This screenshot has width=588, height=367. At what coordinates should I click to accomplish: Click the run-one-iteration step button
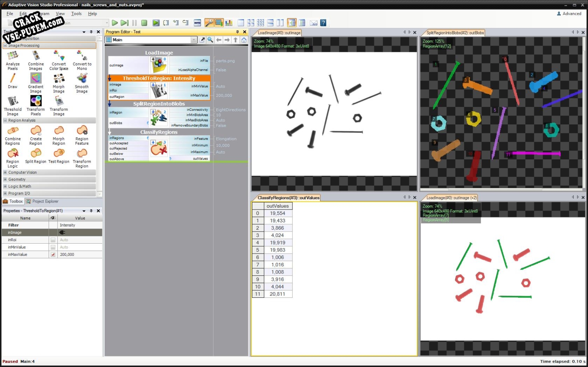[125, 23]
